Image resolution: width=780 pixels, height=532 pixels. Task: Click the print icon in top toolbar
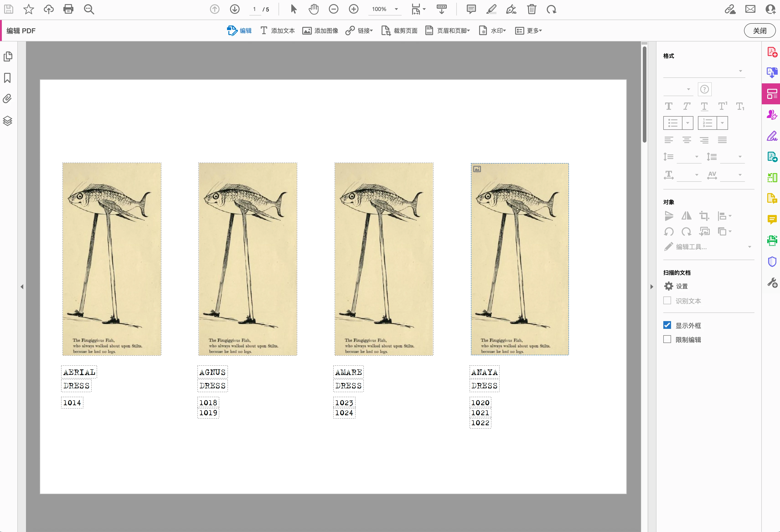coord(68,9)
